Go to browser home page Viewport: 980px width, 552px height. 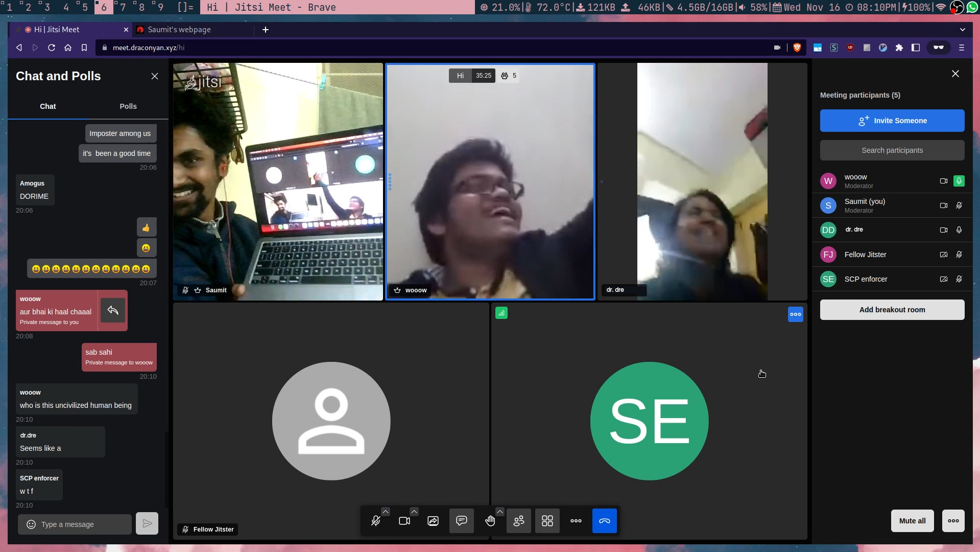click(68, 48)
